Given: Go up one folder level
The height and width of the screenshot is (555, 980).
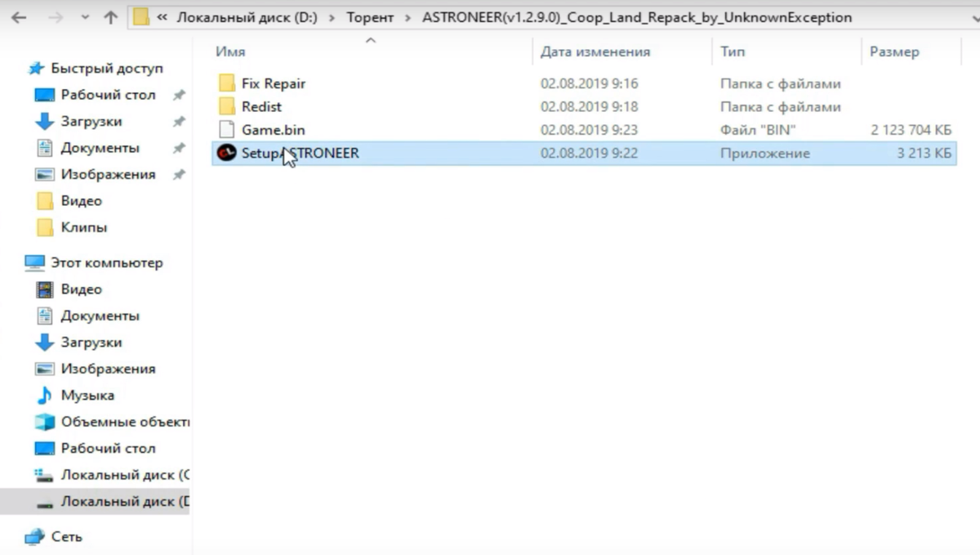Looking at the screenshot, I should [x=111, y=17].
